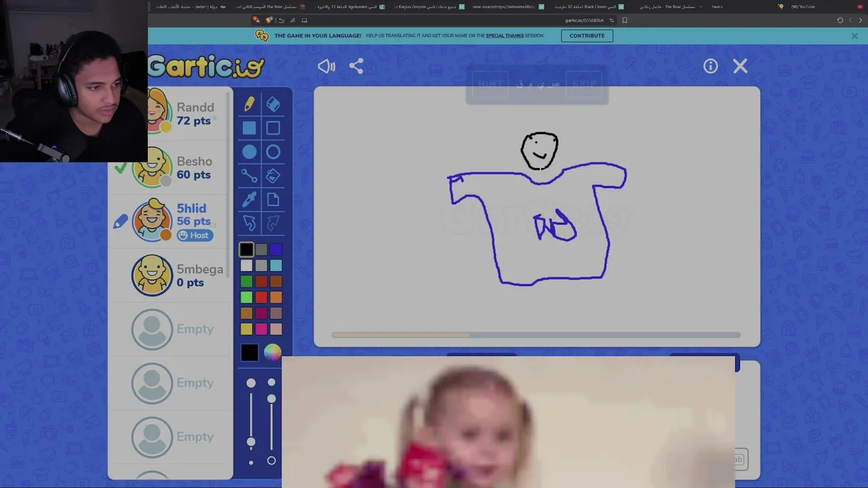
Task: Pick the filled circle tool
Action: 249,152
